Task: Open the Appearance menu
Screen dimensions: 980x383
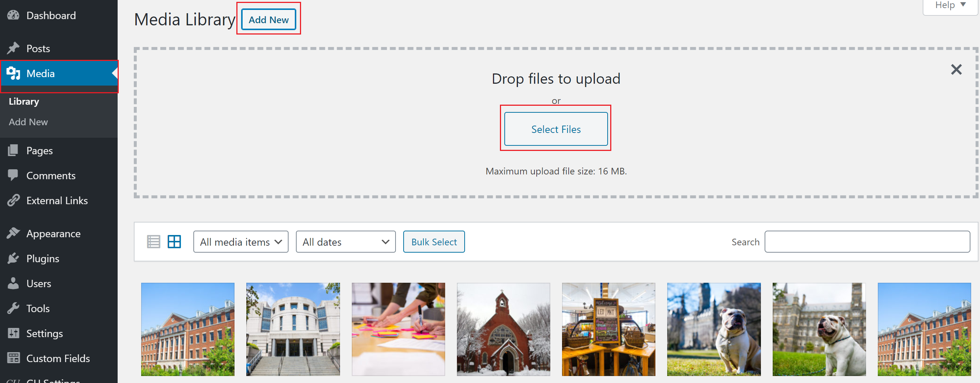Action: 53,233
